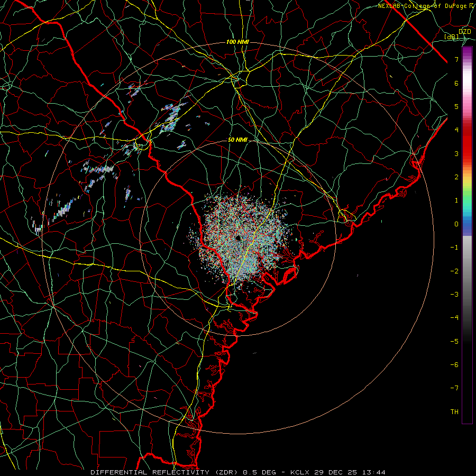Click the DIFFERENTIAL REFLECTIVITY (ZDR) caption text
This screenshot has height=476, width=476.
pyautogui.click(x=165, y=472)
